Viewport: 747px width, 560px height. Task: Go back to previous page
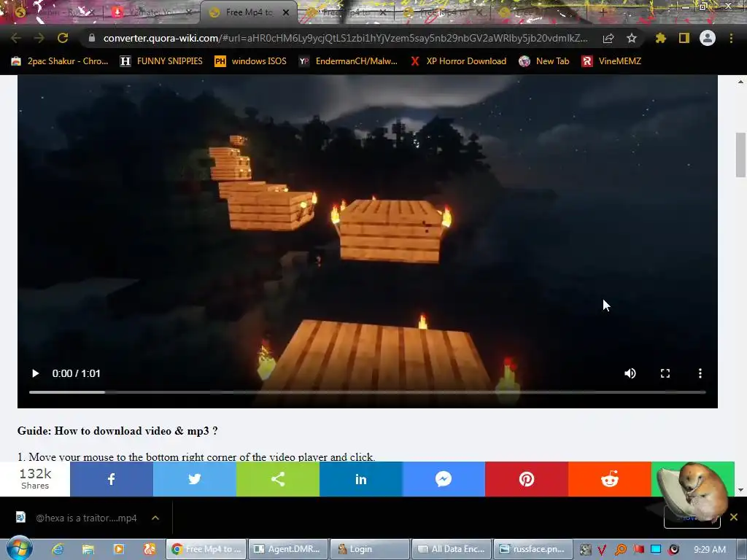(x=16, y=38)
